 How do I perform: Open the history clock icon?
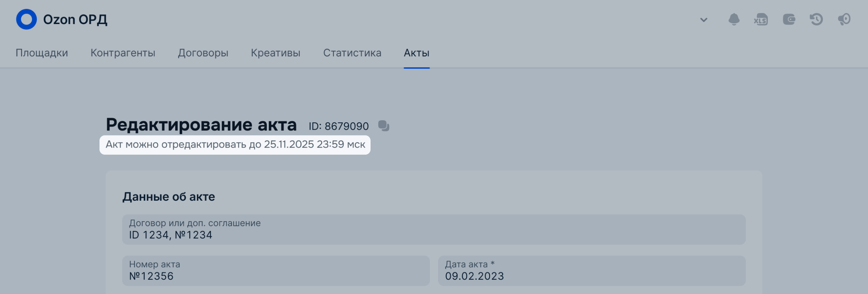pos(817,19)
